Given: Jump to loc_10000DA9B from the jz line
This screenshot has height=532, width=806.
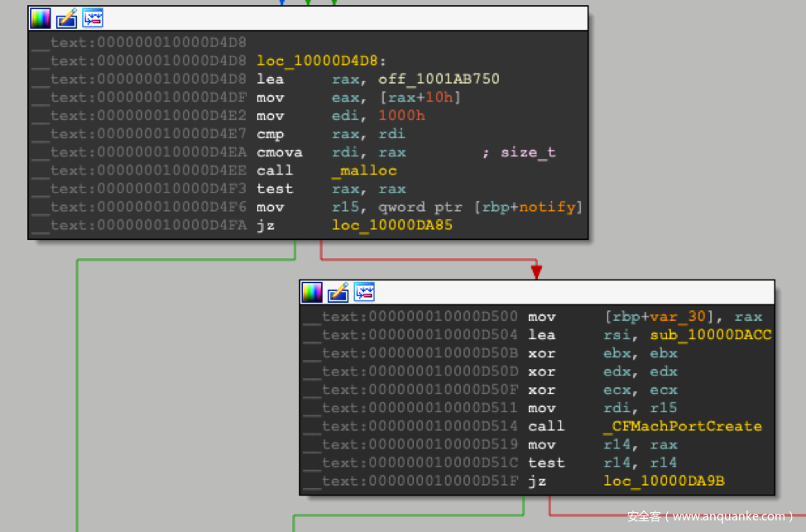Looking at the screenshot, I should (664, 481).
